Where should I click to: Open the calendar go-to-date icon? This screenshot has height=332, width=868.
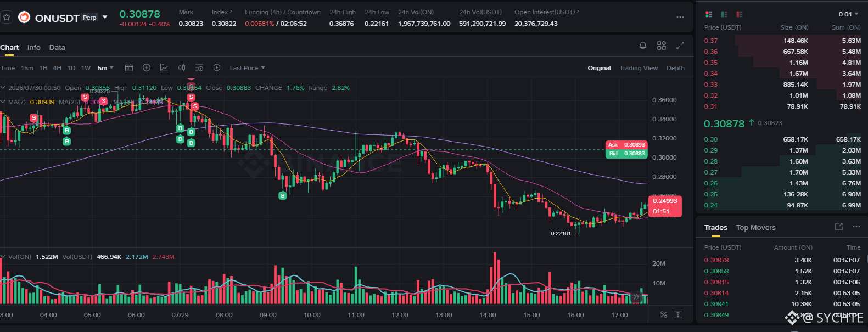click(129, 67)
